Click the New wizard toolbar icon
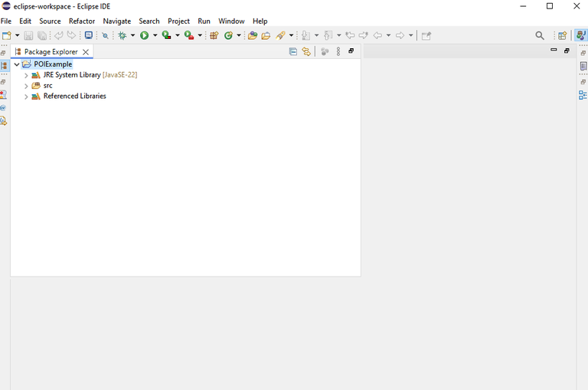This screenshot has width=588, height=390. point(7,36)
